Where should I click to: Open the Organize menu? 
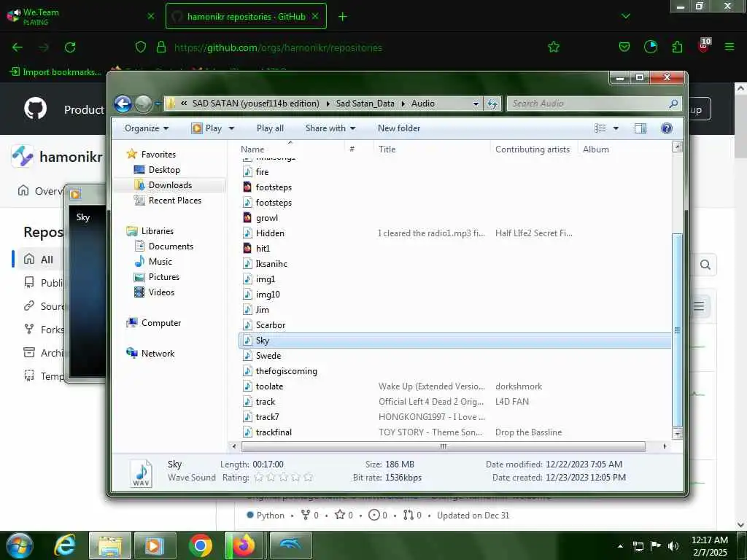click(146, 128)
